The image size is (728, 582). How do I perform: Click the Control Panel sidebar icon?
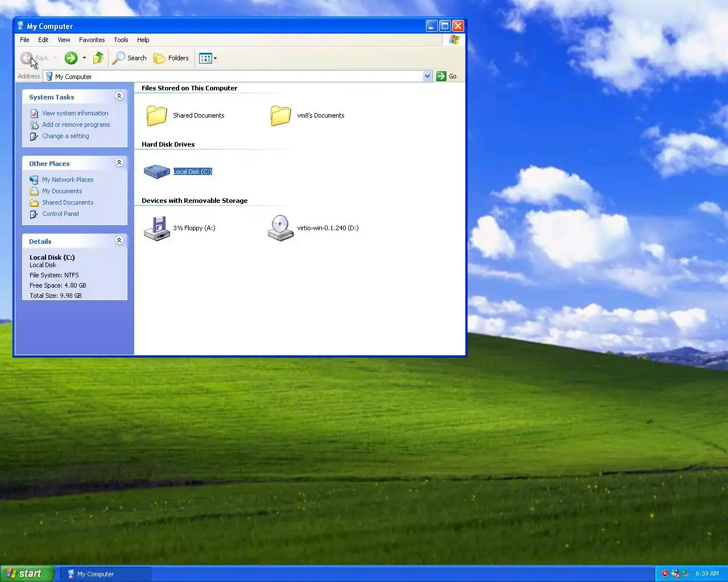click(x=34, y=214)
